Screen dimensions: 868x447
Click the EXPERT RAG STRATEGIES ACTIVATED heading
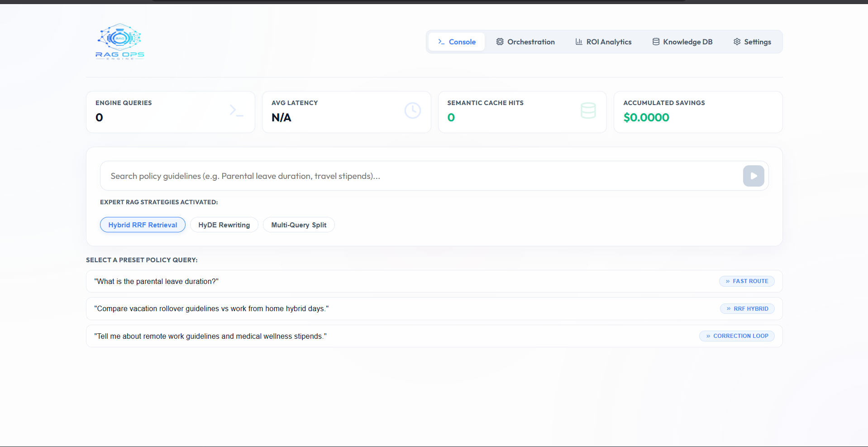pyautogui.click(x=159, y=202)
